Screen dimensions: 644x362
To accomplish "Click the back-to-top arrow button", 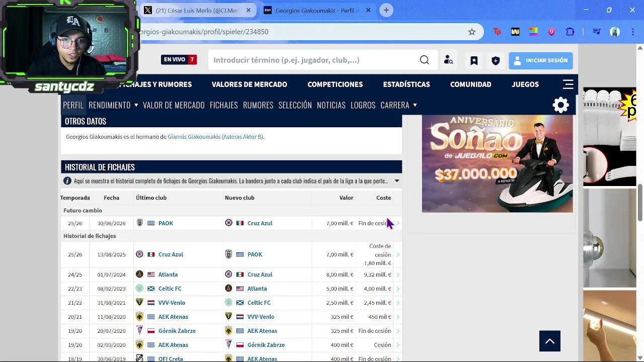I will (550, 341).
